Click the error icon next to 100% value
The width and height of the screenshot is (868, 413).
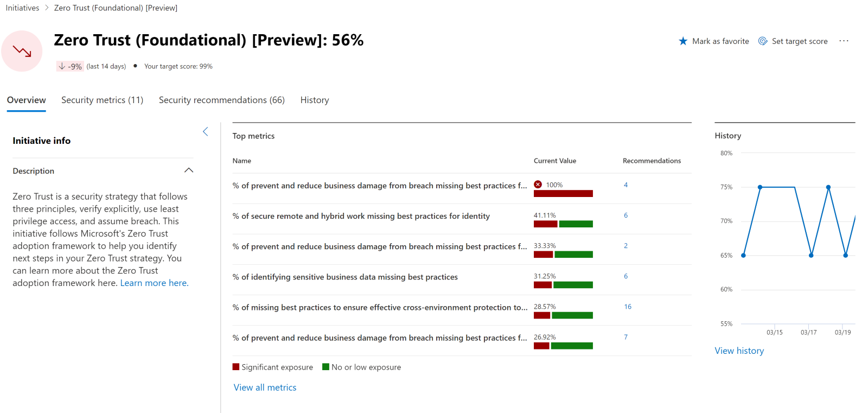pyautogui.click(x=538, y=184)
